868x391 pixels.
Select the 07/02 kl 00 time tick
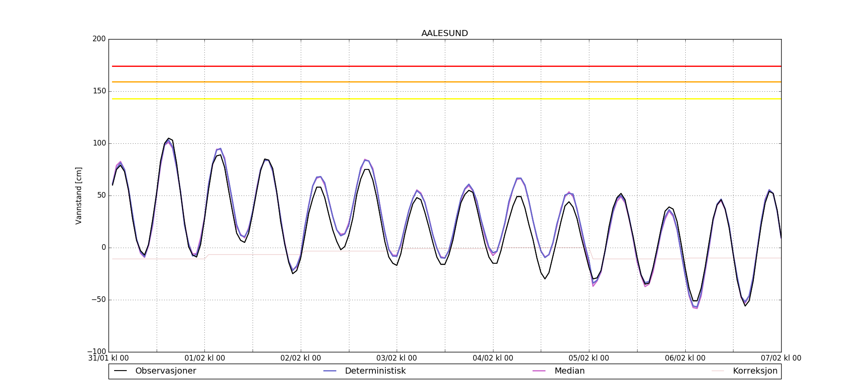coord(781,358)
